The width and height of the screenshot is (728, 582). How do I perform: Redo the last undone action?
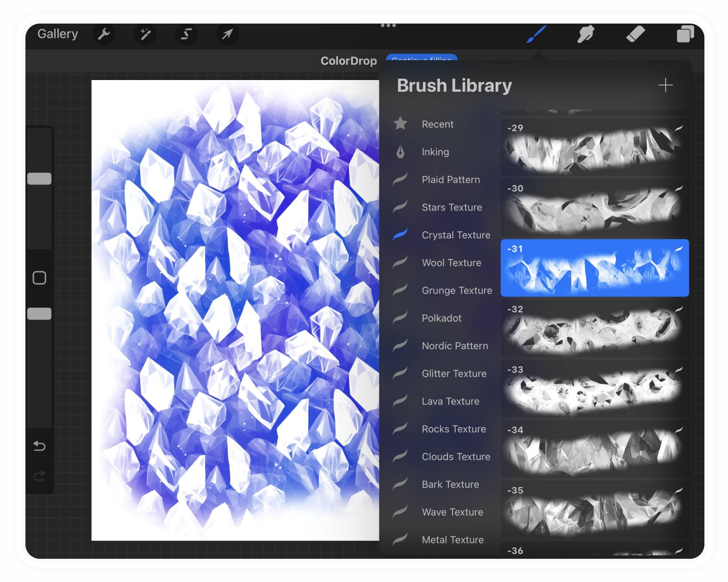(39, 476)
